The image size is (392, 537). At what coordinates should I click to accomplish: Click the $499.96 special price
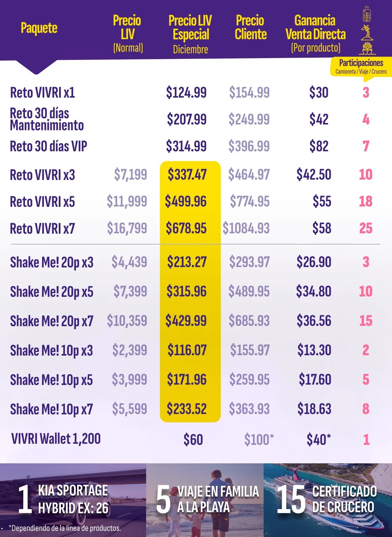186,201
